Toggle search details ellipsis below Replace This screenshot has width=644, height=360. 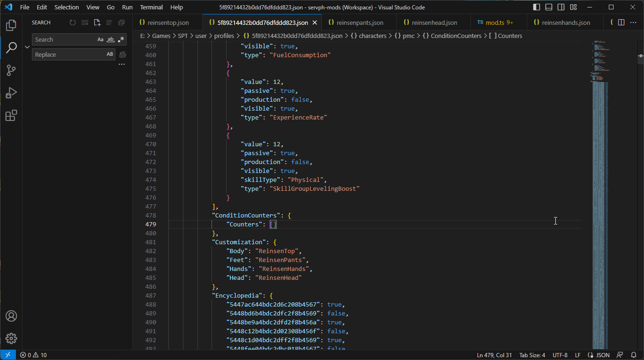point(122,64)
